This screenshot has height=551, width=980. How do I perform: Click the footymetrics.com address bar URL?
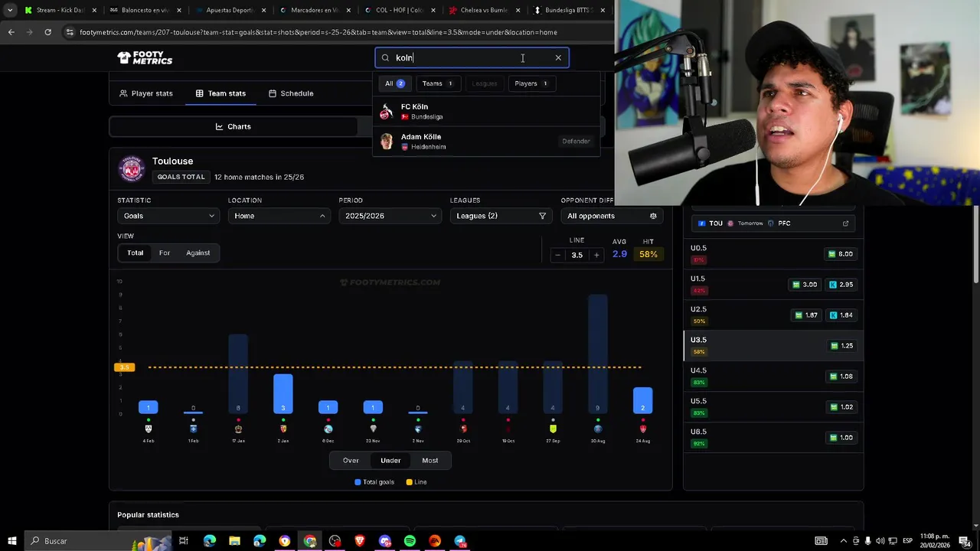click(x=318, y=32)
